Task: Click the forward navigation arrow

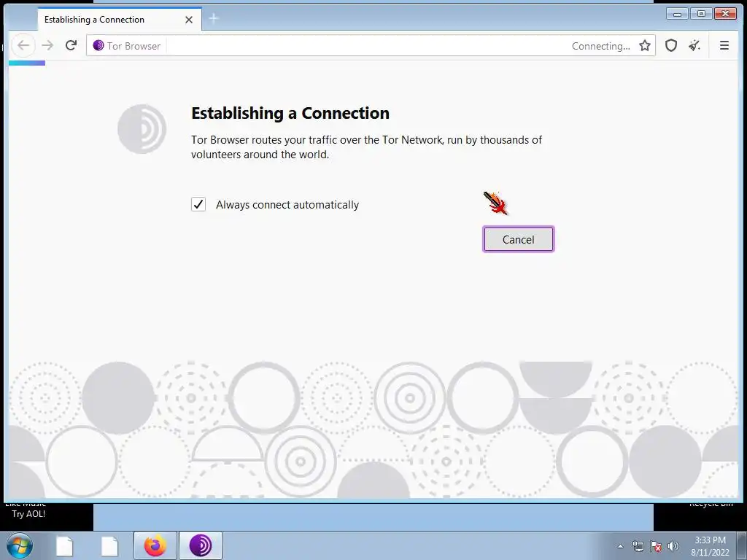Action: point(47,46)
